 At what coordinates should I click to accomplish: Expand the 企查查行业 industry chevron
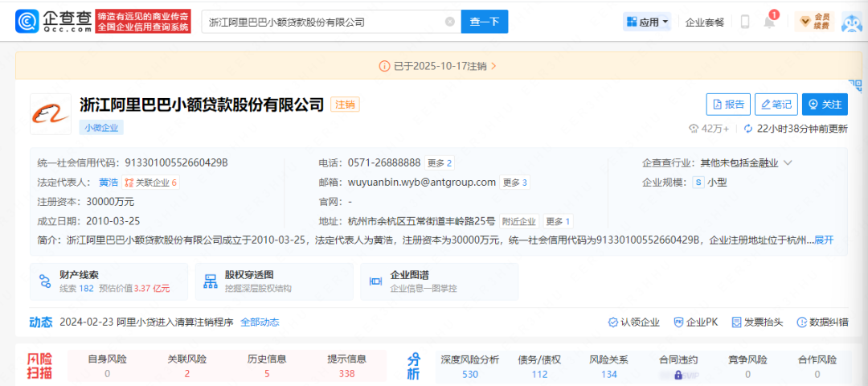point(788,162)
